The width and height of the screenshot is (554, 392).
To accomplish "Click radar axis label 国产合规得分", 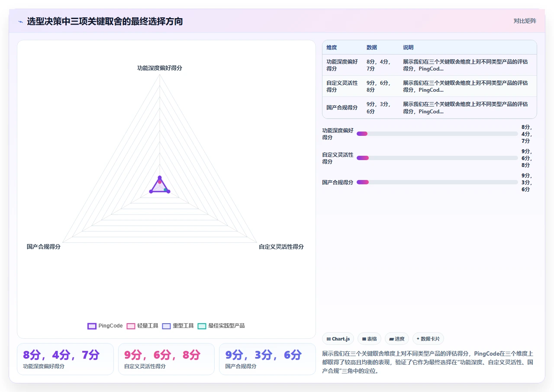I will pyautogui.click(x=44, y=247).
